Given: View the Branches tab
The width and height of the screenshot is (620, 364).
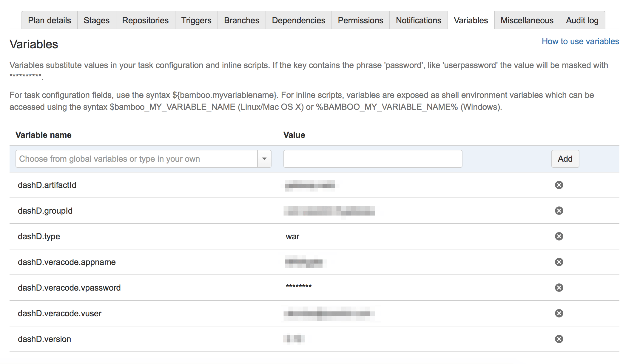Looking at the screenshot, I should click(x=241, y=20).
